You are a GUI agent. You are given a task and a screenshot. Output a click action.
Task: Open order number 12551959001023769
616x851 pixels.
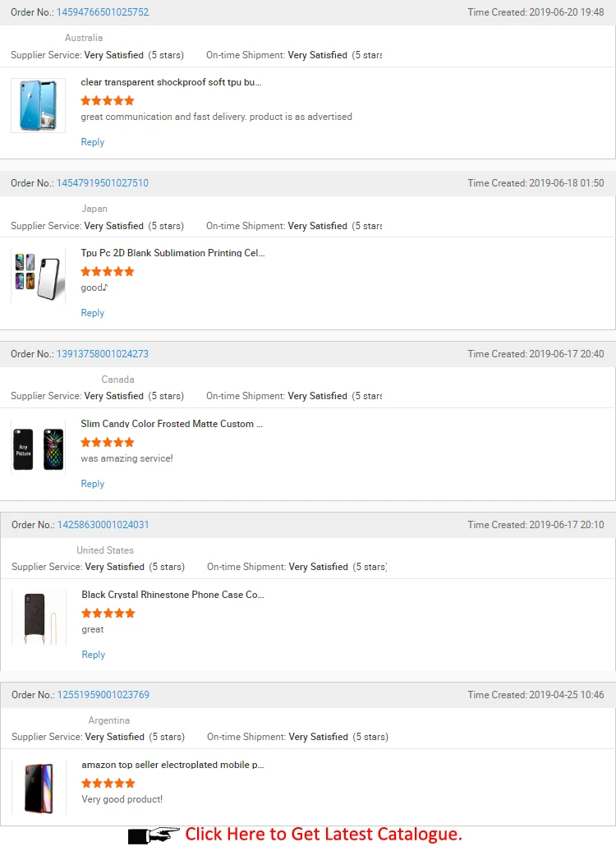coord(103,695)
